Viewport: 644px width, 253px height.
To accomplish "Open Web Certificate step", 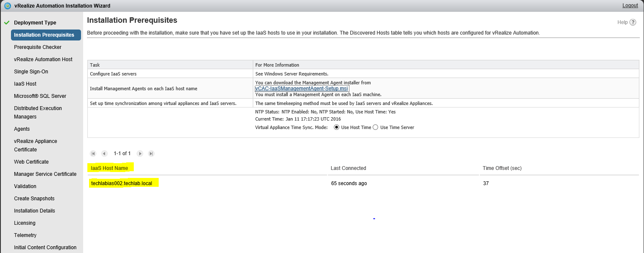I will [x=31, y=162].
